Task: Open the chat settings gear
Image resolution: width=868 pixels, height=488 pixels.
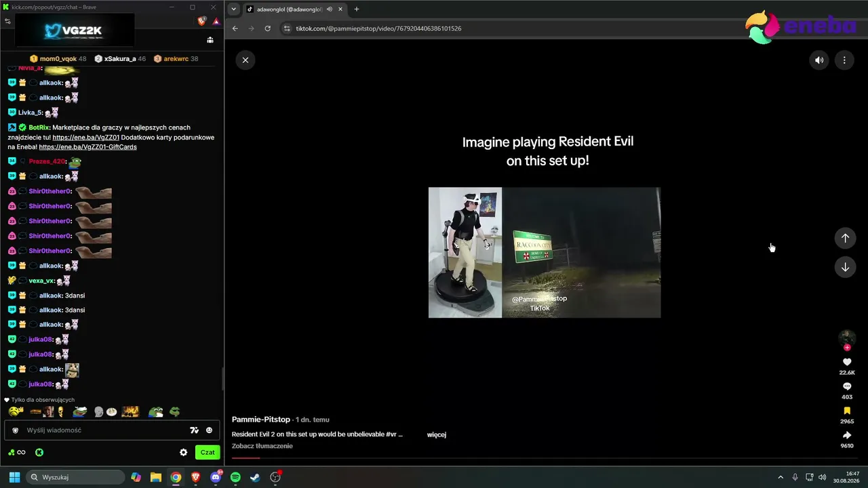Action: pos(183,452)
